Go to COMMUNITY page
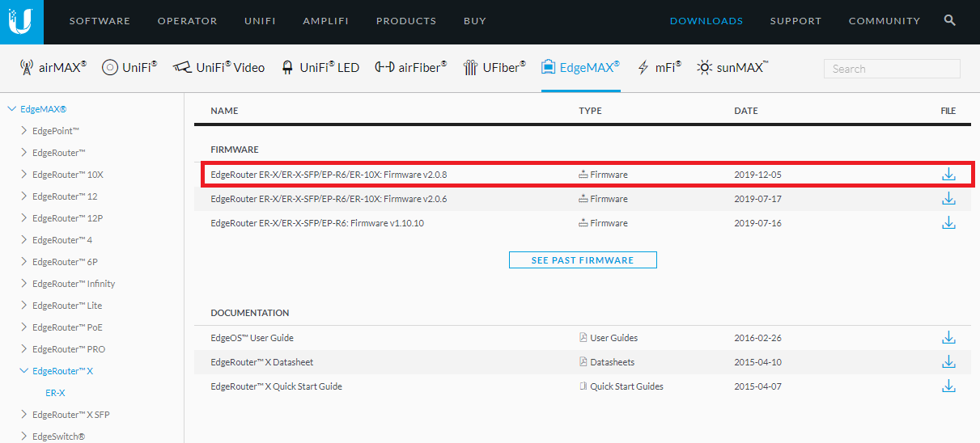The width and height of the screenshot is (980, 443). point(885,21)
